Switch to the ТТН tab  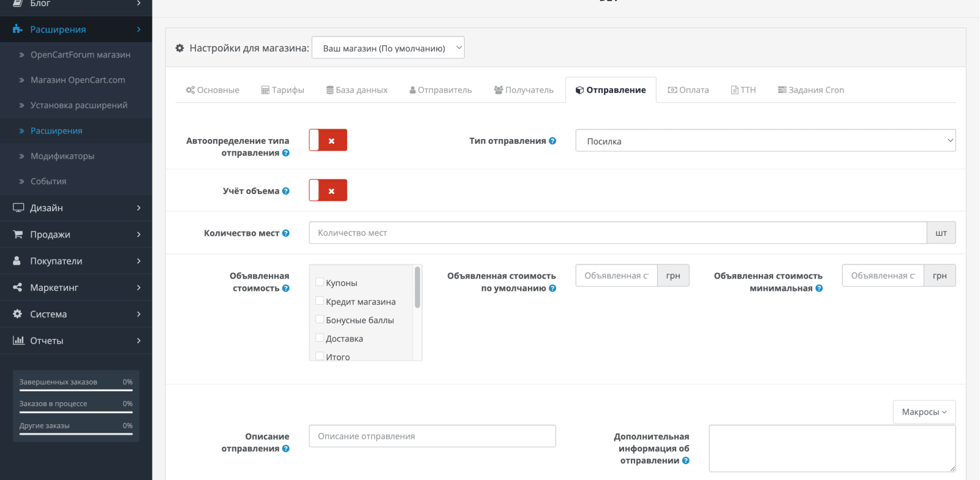[x=744, y=90]
